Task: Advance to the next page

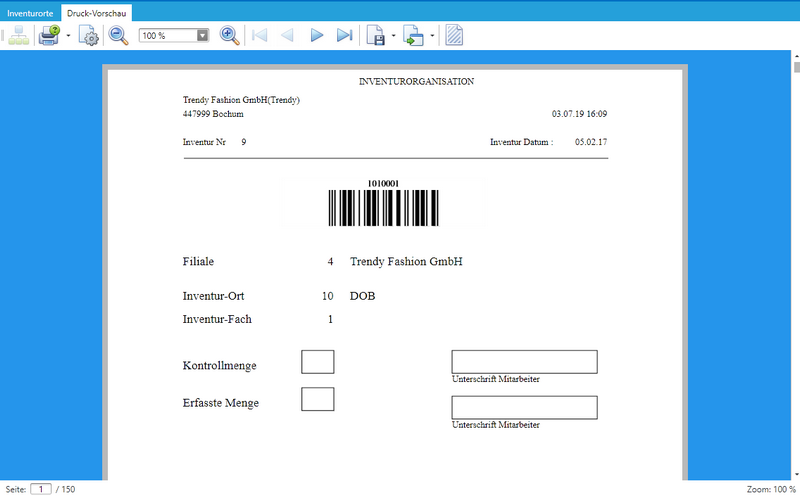Action: (x=317, y=35)
